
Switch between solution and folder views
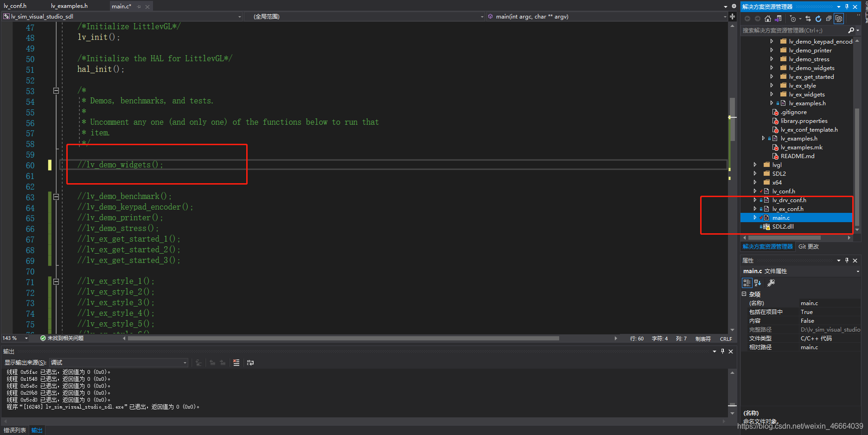click(778, 19)
